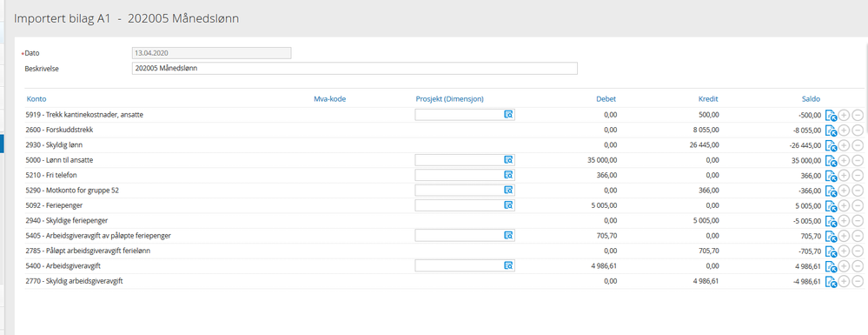868x335 pixels.
Task: Open project lookup for row 5405
Action: pyautogui.click(x=509, y=235)
